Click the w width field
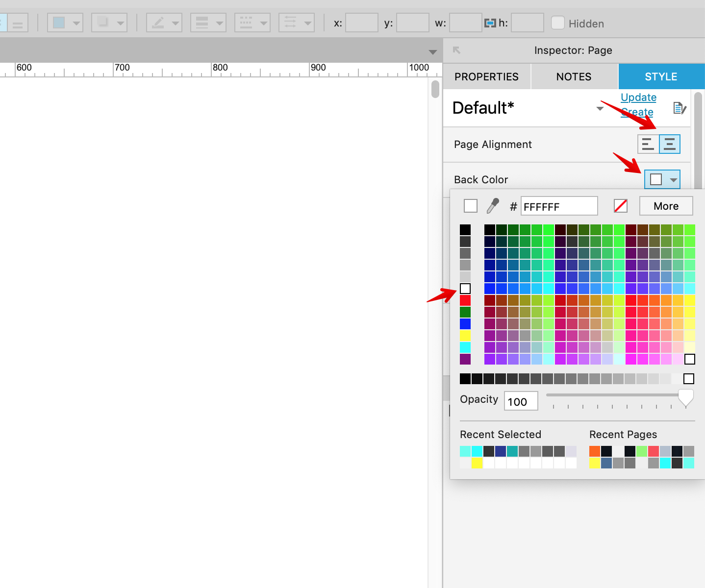The image size is (705, 588). point(466,23)
